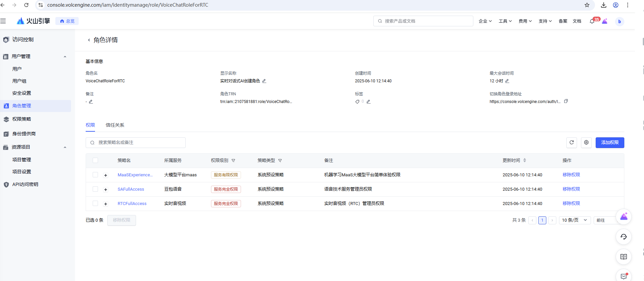
Task: Open the hamburger menu in the header
Action: click(3, 21)
